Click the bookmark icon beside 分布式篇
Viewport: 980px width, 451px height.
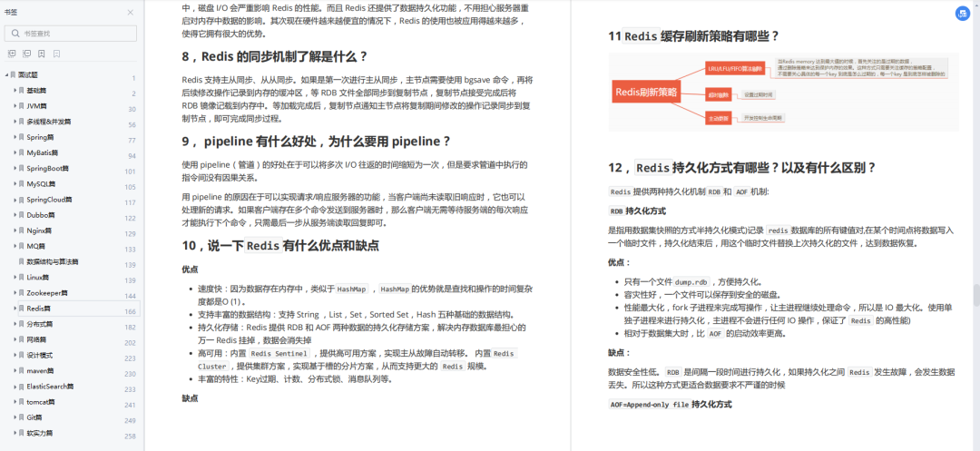tap(22, 324)
